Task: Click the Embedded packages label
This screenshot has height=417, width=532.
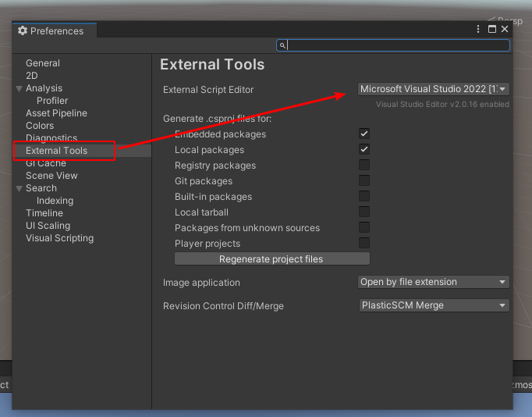Action: point(220,134)
